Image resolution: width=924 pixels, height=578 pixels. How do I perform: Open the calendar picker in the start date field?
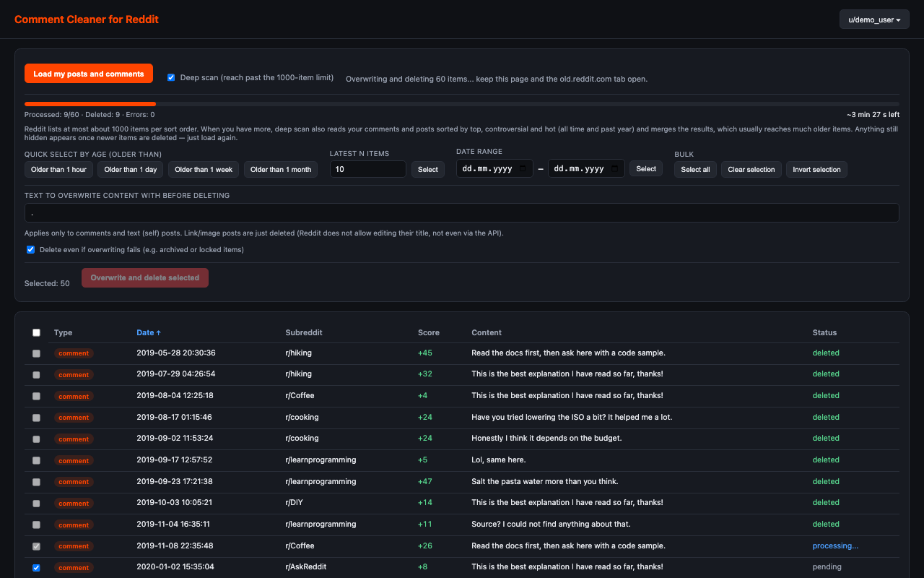(x=523, y=169)
